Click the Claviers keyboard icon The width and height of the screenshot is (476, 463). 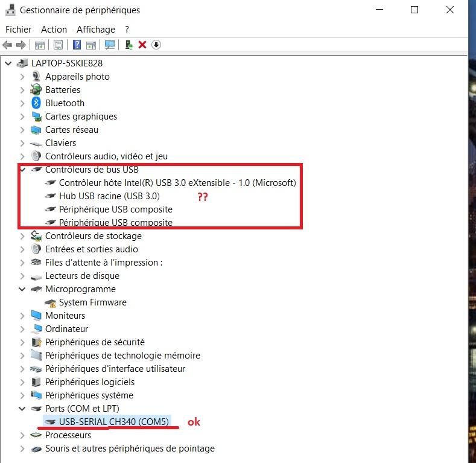[36, 144]
